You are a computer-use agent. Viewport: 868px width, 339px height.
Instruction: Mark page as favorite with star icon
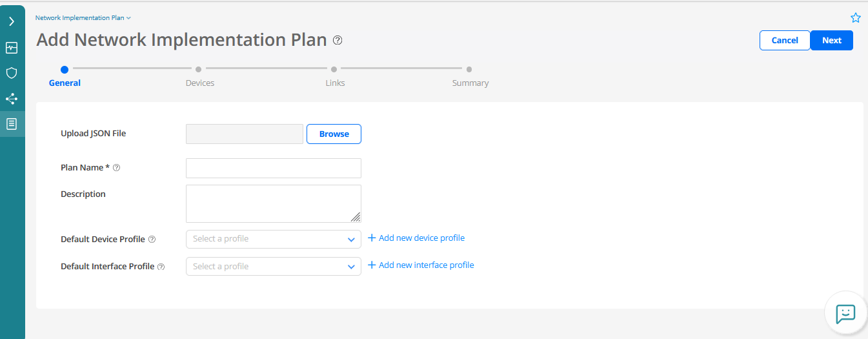pos(856,18)
